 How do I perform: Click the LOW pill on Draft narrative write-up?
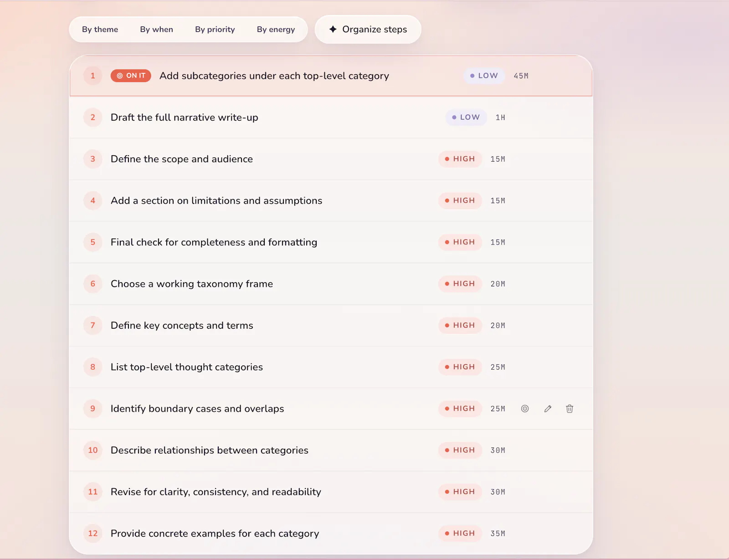[466, 117]
